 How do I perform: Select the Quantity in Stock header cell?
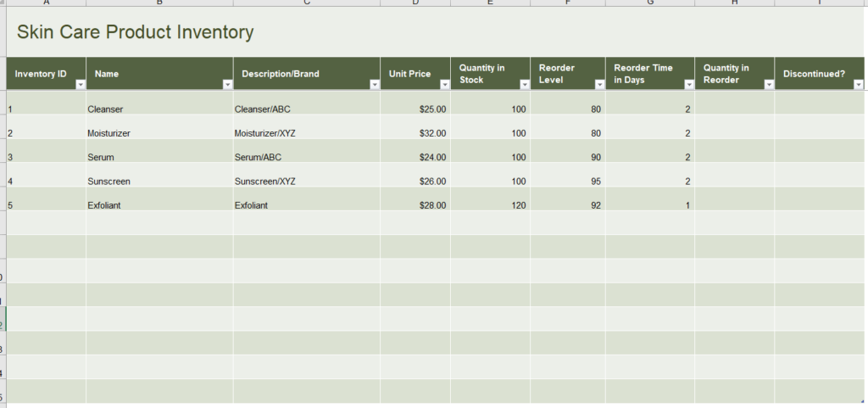point(491,74)
